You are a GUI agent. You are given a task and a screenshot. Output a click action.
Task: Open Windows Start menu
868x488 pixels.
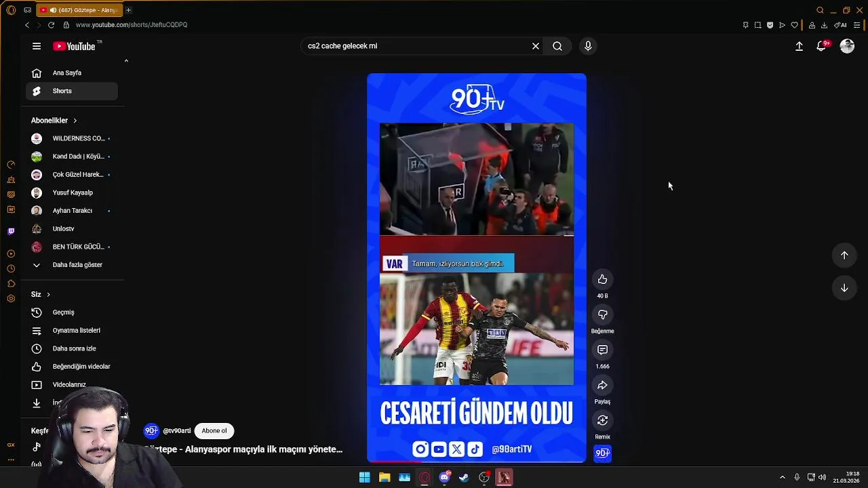click(365, 477)
